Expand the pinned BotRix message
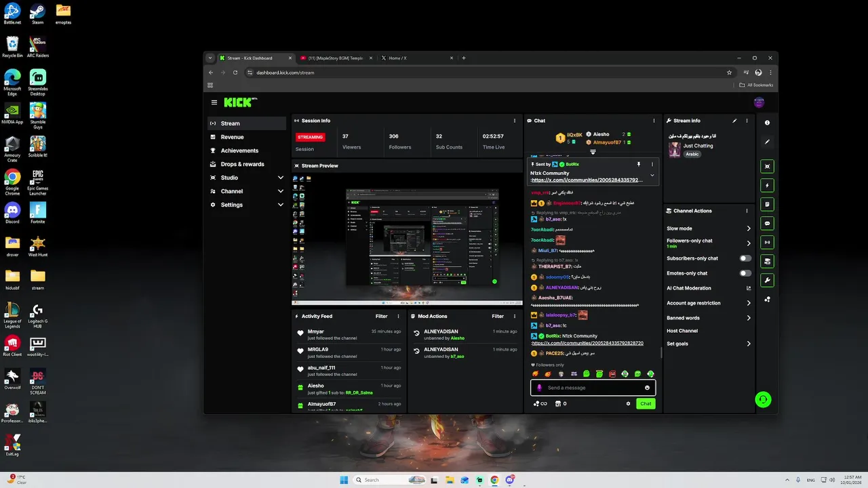Screen dimensions: 868x488 [652, 175]
